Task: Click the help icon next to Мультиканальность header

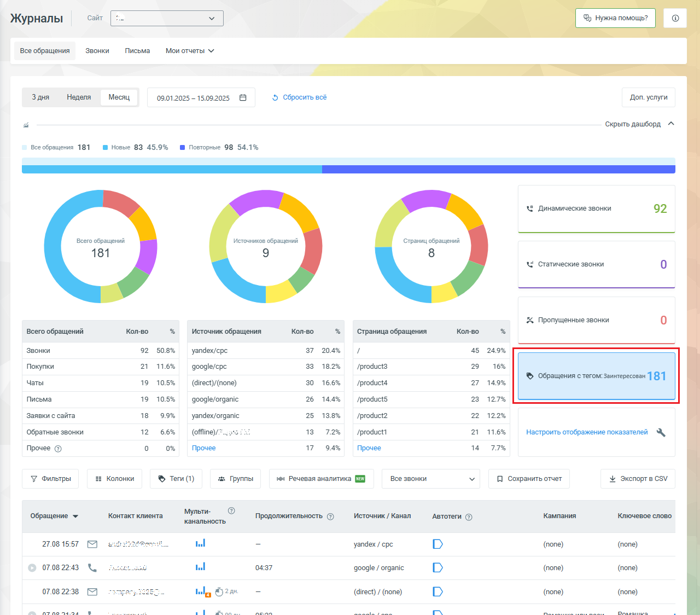Action: click(231, 510)
